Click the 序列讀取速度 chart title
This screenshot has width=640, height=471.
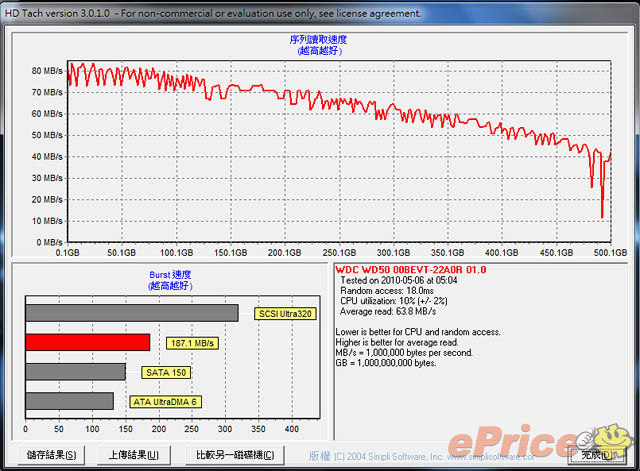click(x=318, y=40)
